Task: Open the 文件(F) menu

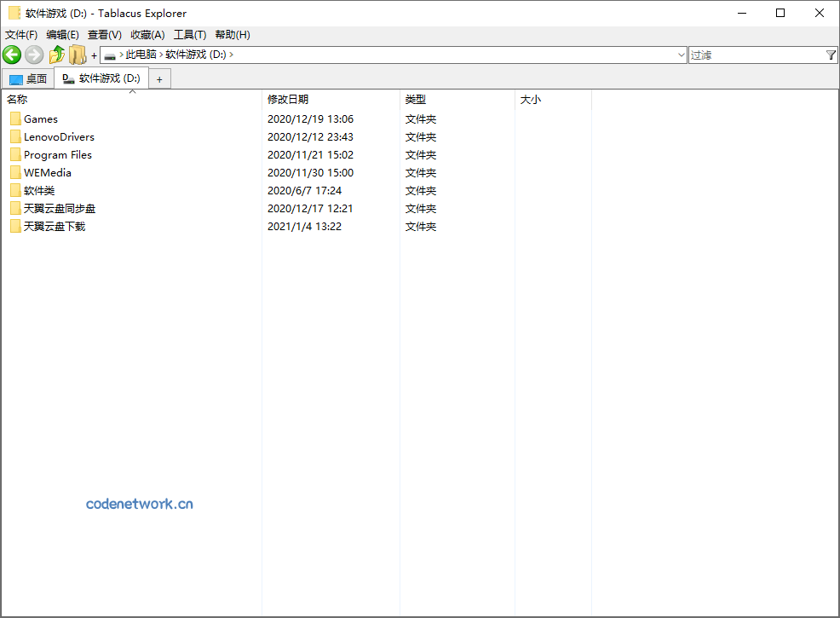Action: click(20, 35)
